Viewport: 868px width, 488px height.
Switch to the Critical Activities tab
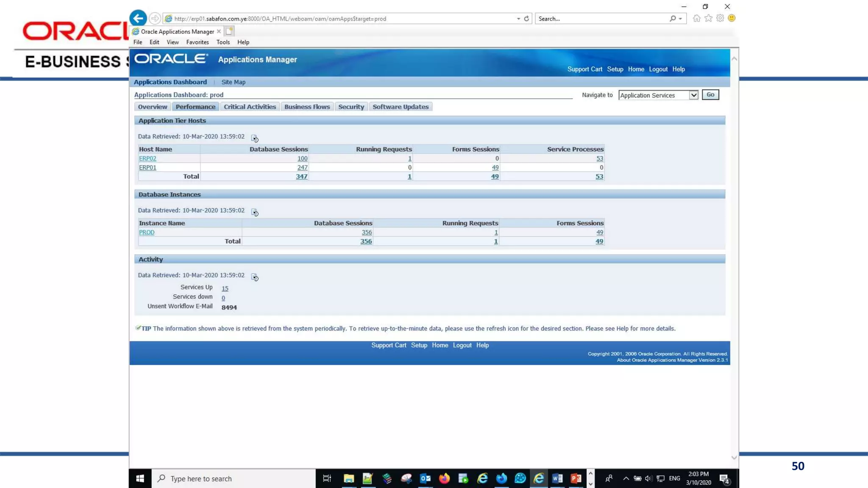pyautogui.click(x=250, y=107)
